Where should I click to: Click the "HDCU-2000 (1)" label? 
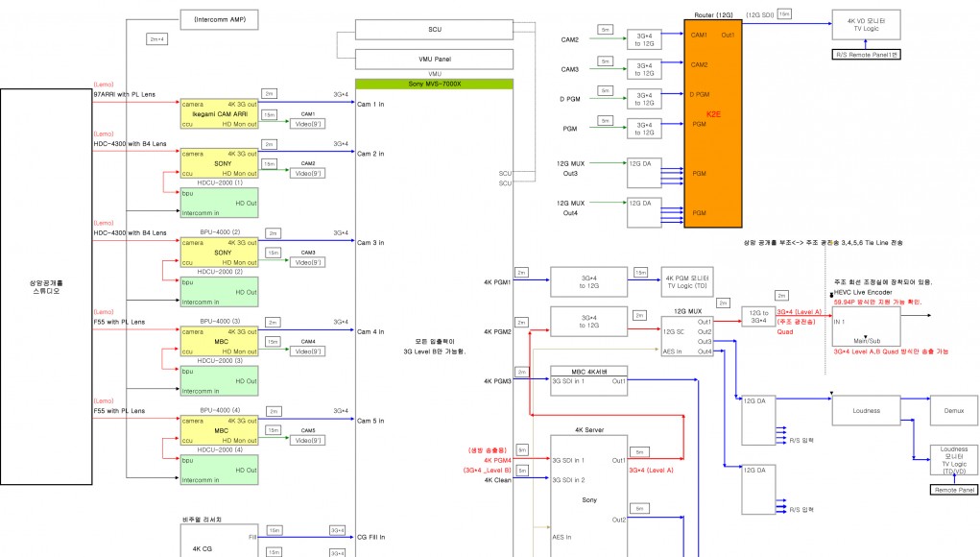(220, 182)
